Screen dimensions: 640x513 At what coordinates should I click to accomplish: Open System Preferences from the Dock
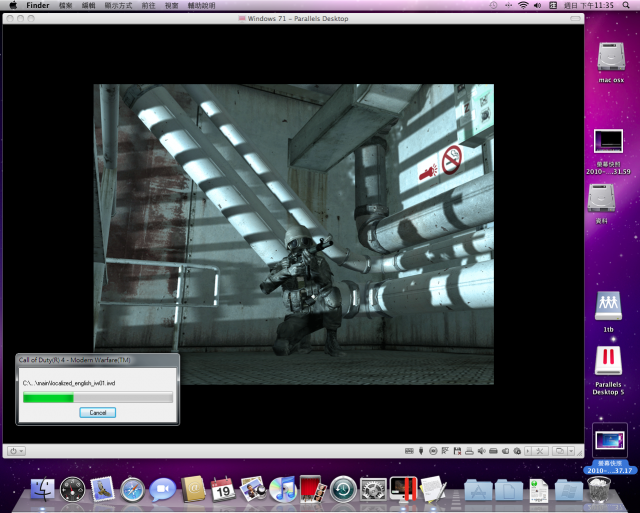coord(373,489)
